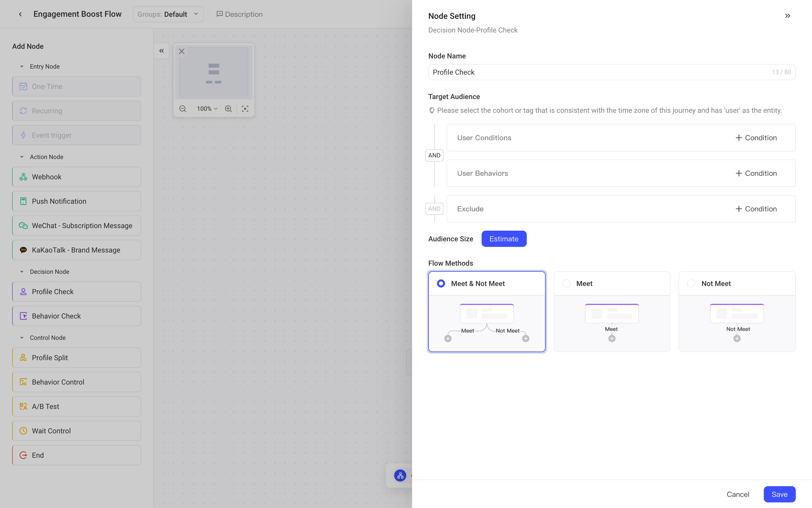Click the Node Name input field
812x508 pixels.
coord(612,72)
